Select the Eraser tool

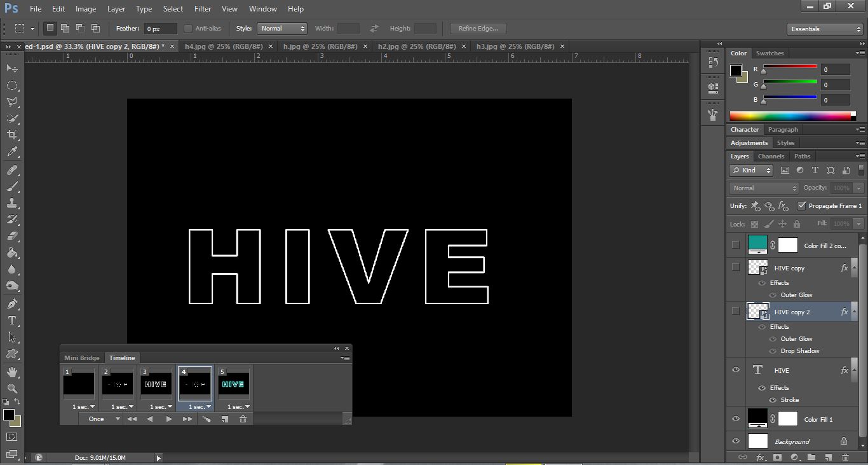tap(12, 237)
